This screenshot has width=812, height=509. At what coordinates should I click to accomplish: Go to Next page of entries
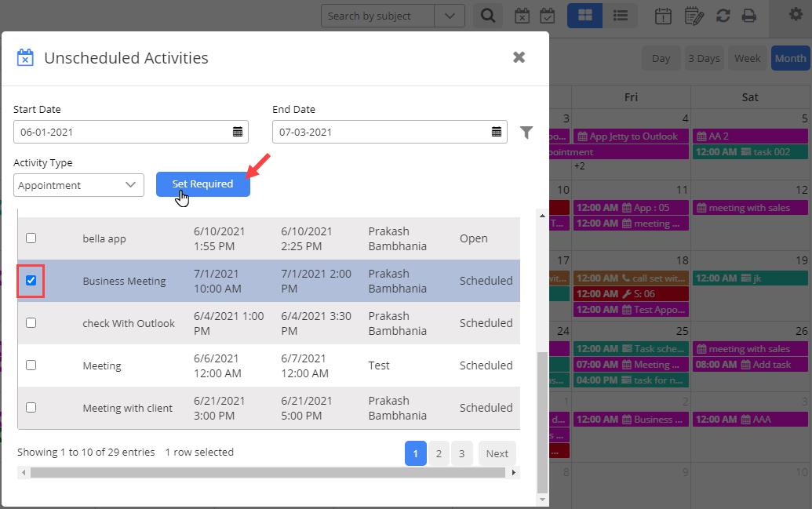click(x=497, y=453)
